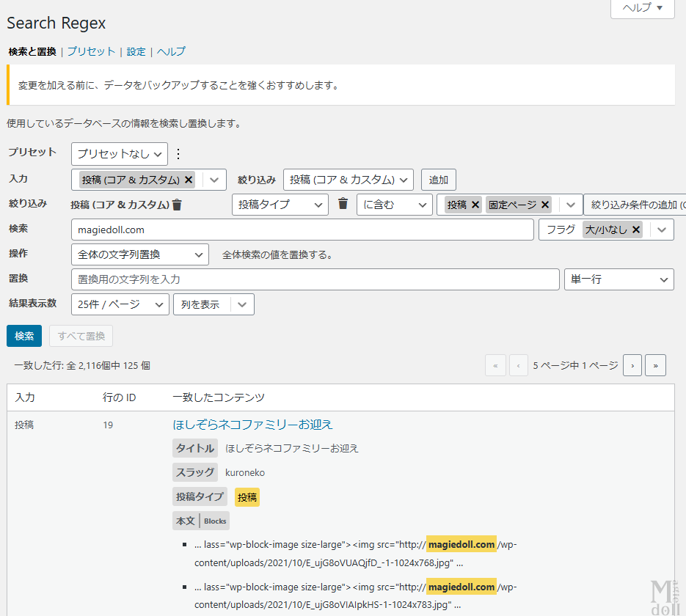Open the ヘルプ dropdown in the top corner
This screenshot has width=686, height=616.
642,7
